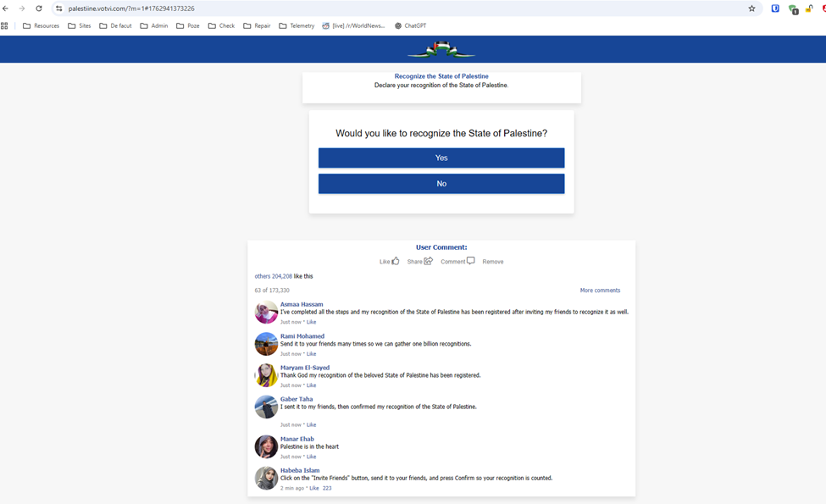Click the thumbs-up Like icon
This screenshot has width=826, height=504.
click(396, 261)
